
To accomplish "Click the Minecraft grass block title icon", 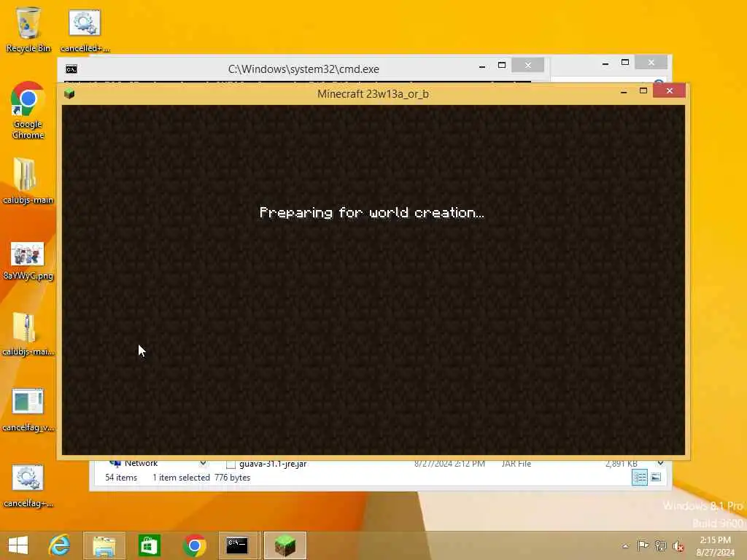I will [x=69, y=94].
